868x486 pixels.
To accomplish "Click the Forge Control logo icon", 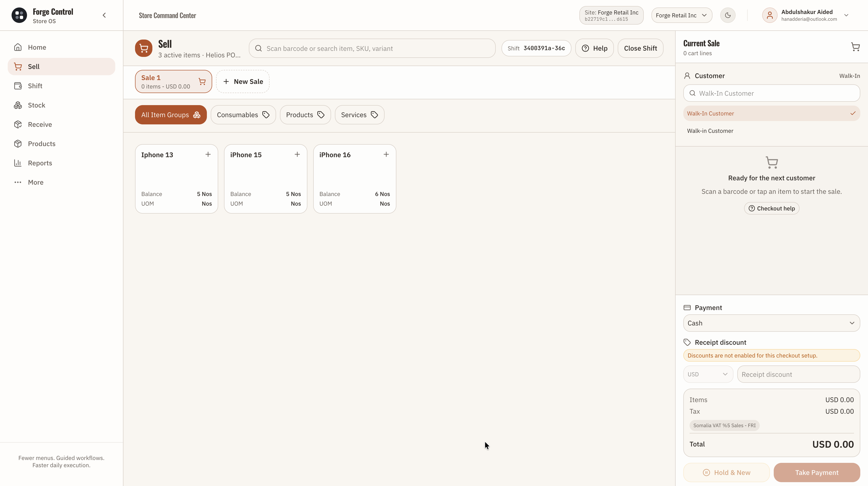I will coord(19,15).
